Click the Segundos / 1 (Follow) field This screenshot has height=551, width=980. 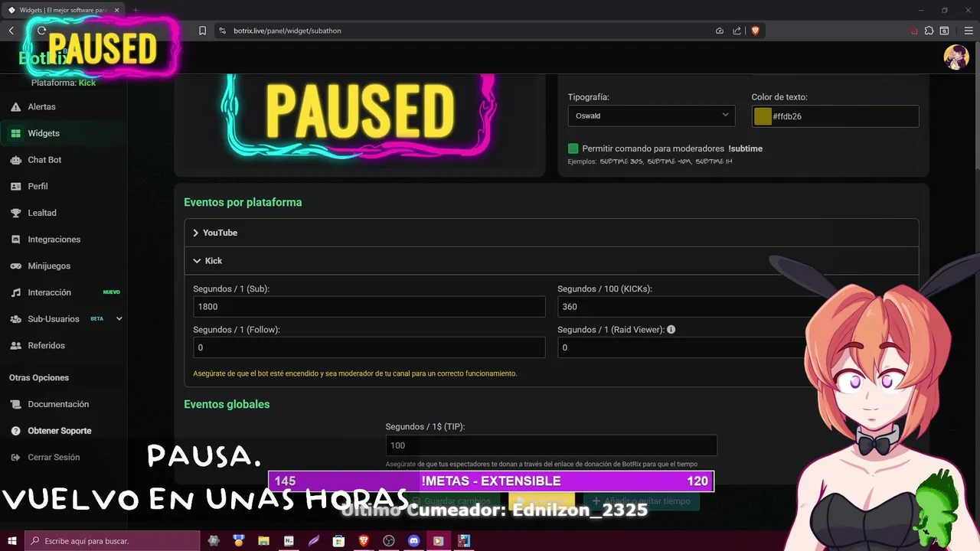(x=369, y=347)
